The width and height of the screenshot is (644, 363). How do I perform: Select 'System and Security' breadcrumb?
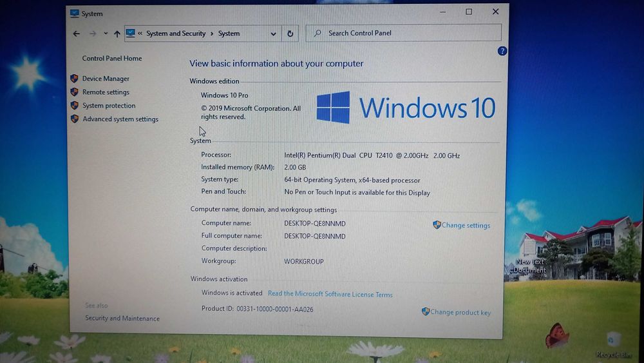click(176, 34)
